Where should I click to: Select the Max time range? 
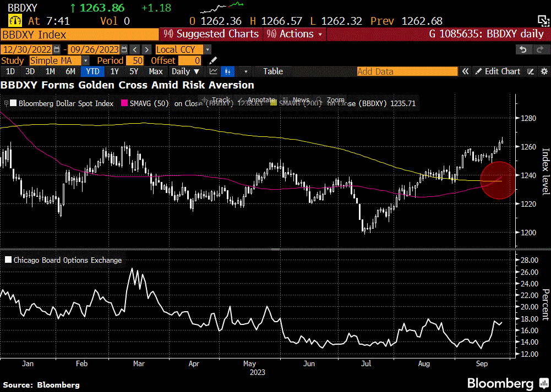pos(156,71)
